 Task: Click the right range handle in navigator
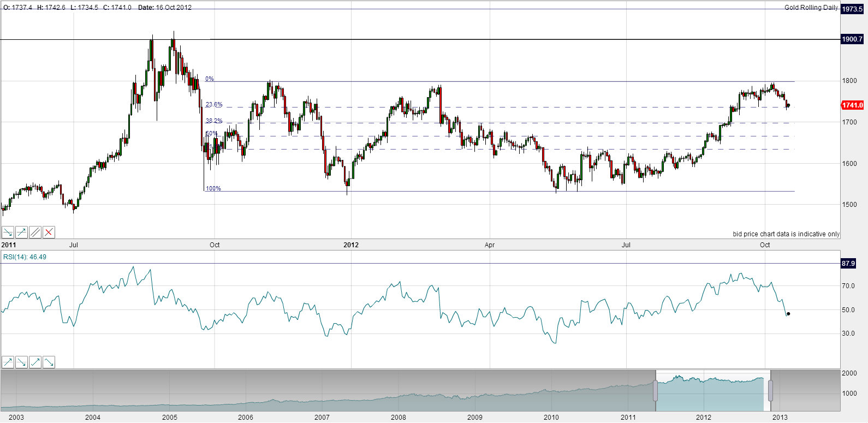point(770,391)
